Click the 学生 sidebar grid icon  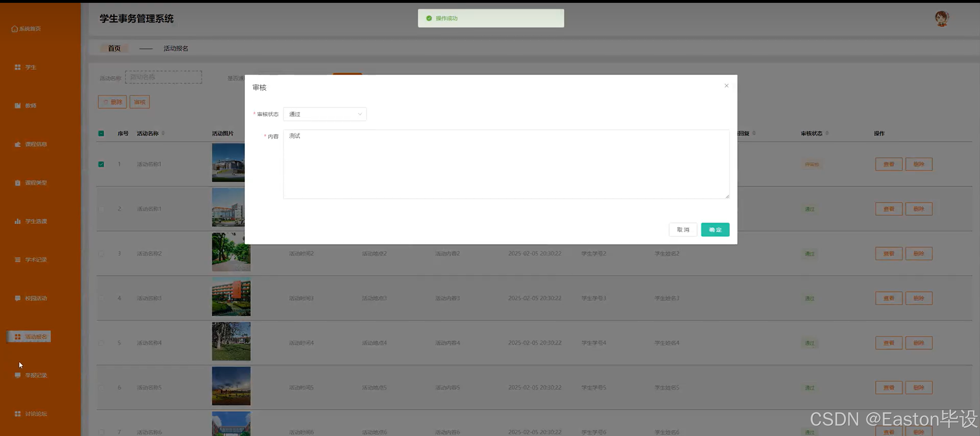(x=18, y=67)
